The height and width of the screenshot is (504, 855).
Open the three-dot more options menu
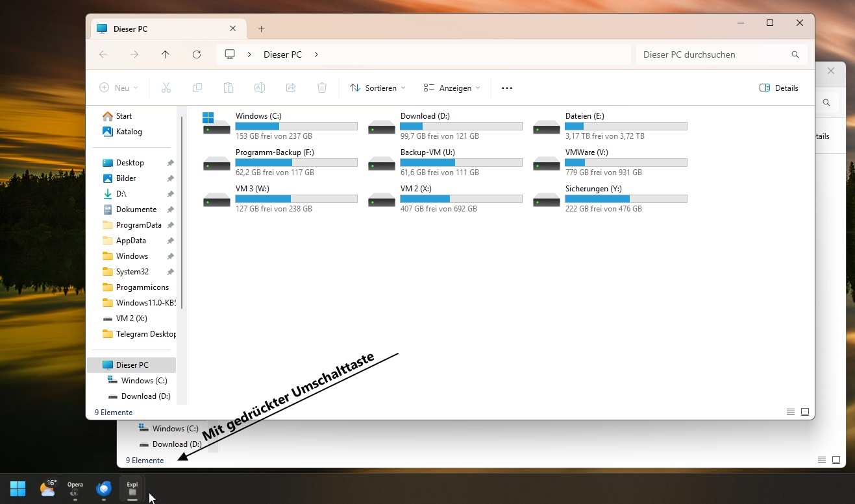(x=507, y=88)
